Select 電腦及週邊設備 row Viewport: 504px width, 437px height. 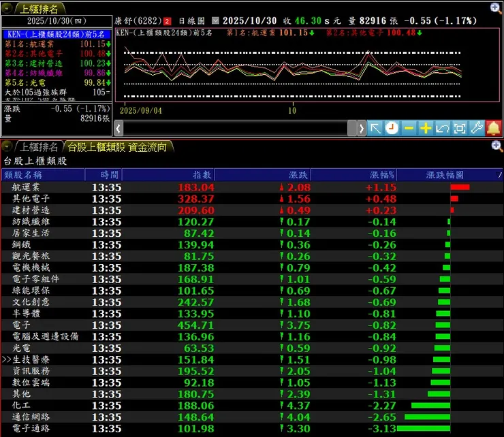(x=252, y=336)
